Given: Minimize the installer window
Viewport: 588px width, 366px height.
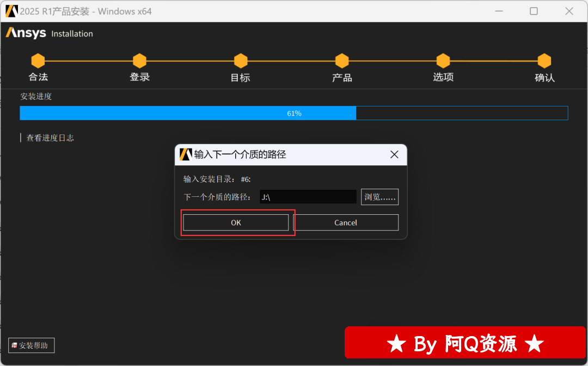Looking at the screenshot, I should (499, 11).
